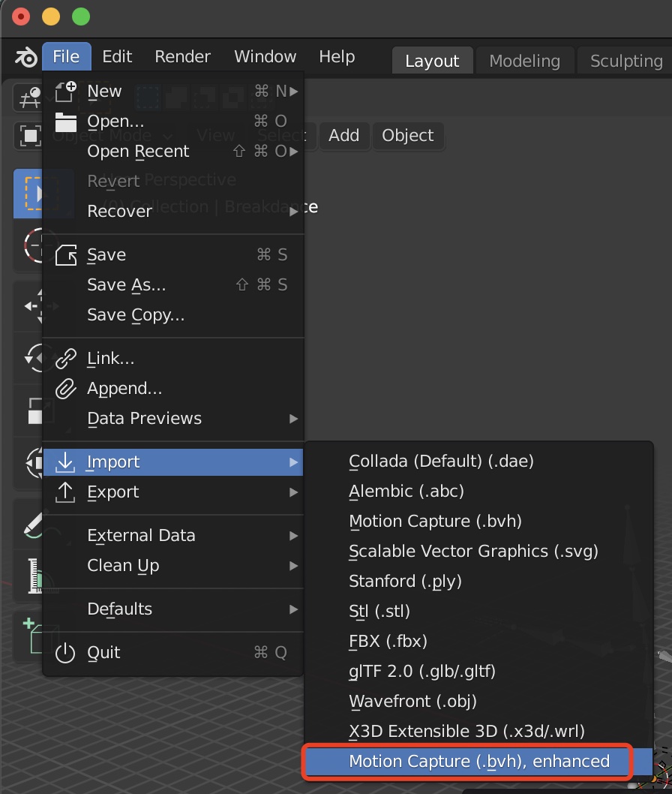Import Scalable Vector Graphics (.svg)
The width and height of the screenshot is (672, 794).
(478, 551)
